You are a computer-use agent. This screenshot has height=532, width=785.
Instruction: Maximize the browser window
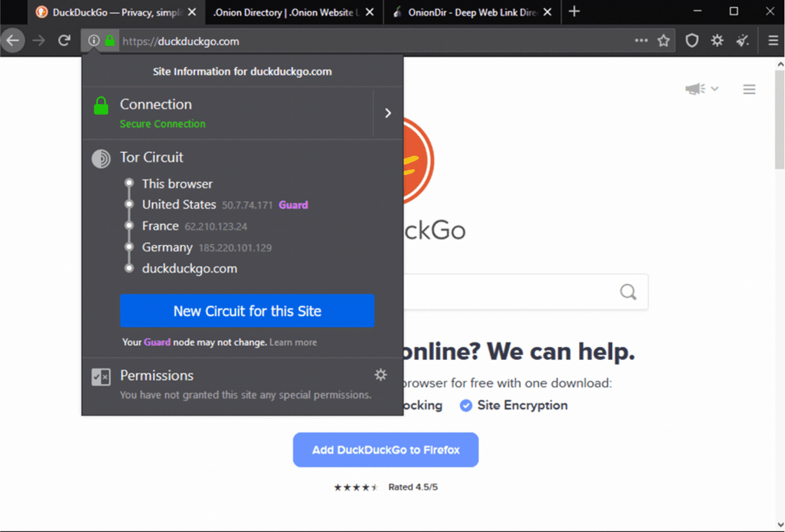click(x=734, y=11)
